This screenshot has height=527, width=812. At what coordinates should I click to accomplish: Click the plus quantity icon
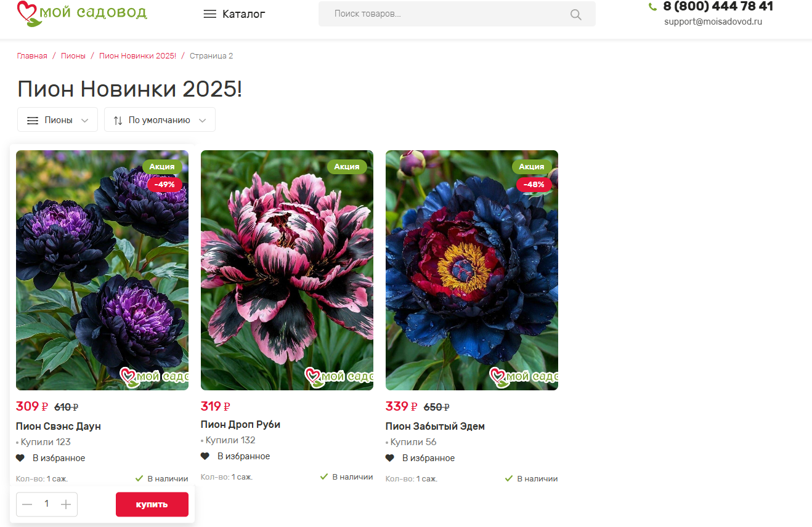coord(66,505)
